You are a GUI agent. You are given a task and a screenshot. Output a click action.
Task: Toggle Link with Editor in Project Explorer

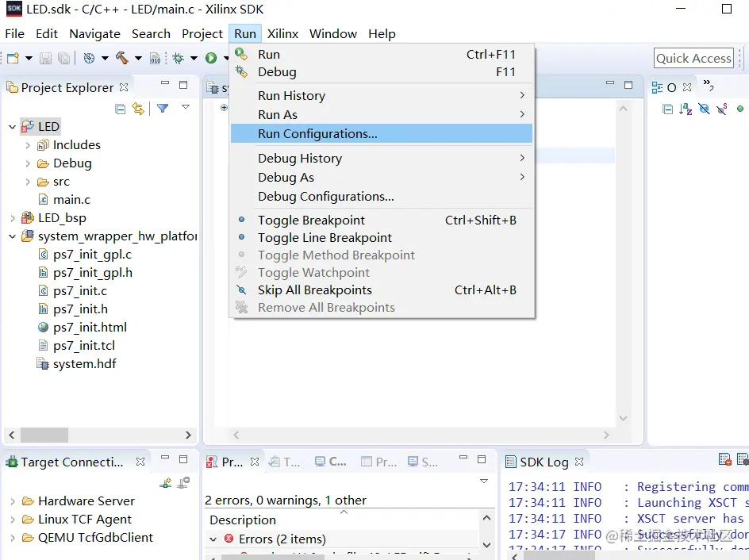(138, 109)
